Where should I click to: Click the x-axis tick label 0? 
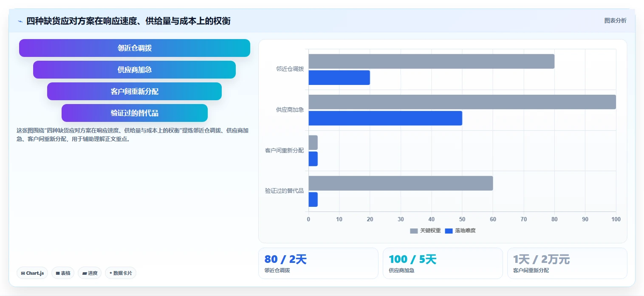(308, 219)
